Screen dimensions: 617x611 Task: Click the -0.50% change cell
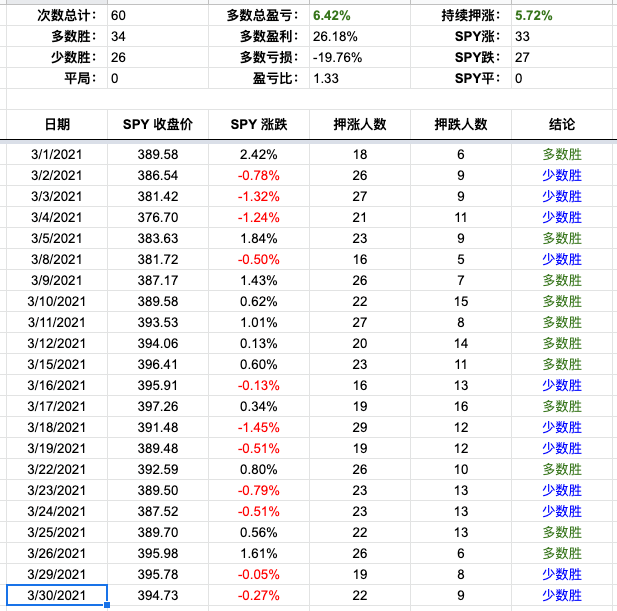click(259, 259)
